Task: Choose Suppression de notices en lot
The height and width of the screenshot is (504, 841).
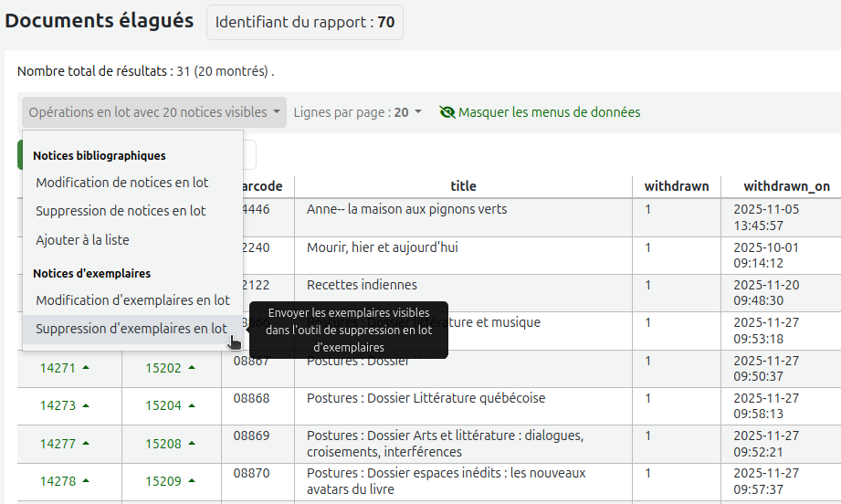Action: [x=121, y=211]
